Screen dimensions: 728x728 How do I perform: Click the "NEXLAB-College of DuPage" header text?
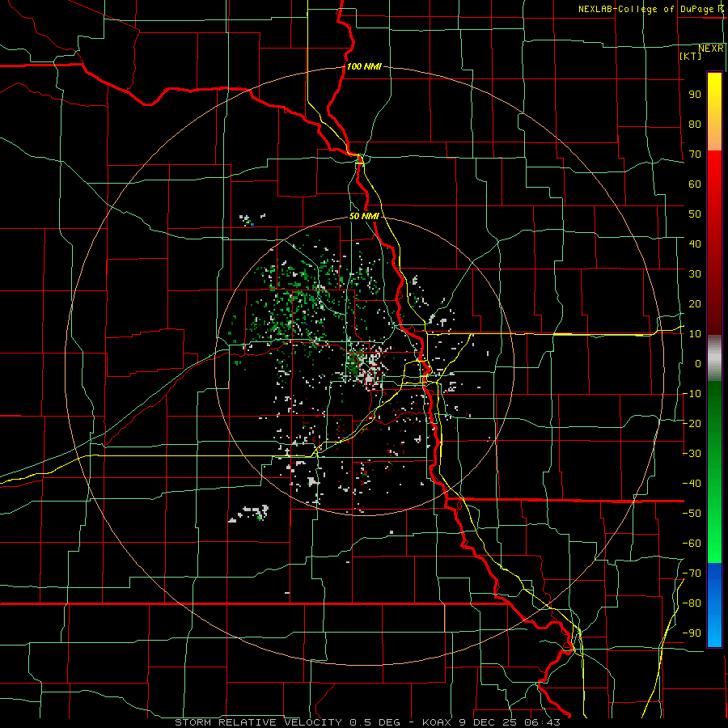[x=647, y=9]
